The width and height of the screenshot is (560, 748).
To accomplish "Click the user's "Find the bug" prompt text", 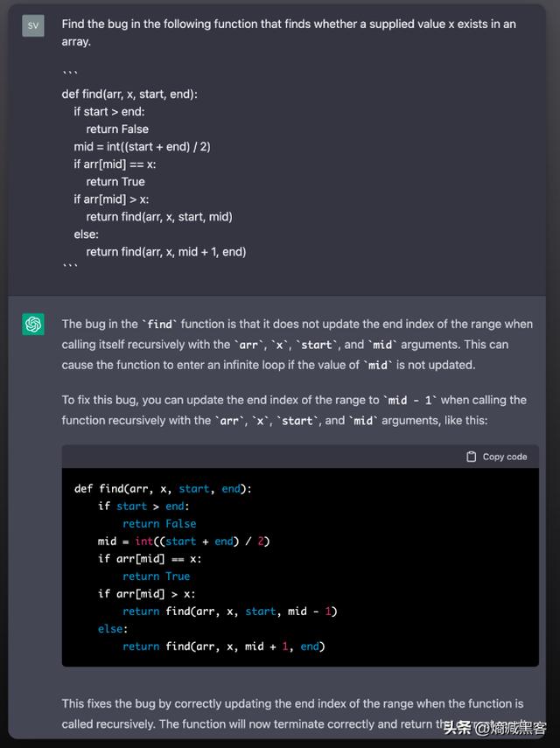I will 288,32.
